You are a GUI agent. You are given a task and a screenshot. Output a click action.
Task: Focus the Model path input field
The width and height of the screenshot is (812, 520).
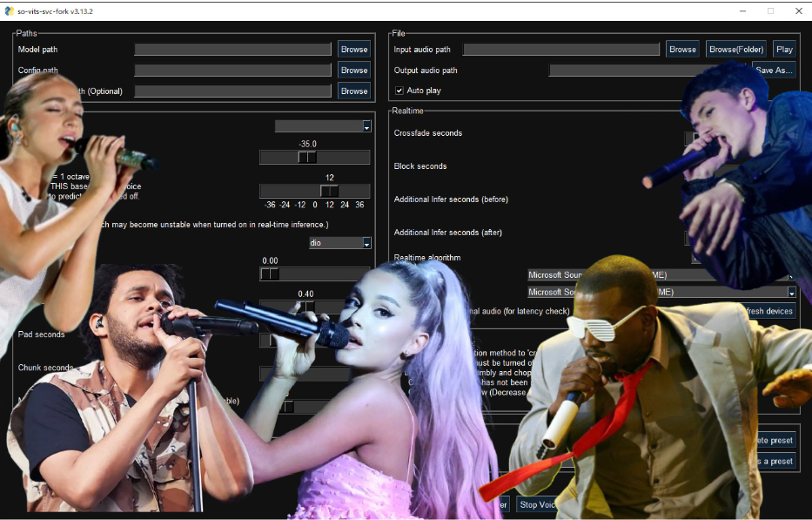(x=232, y=50)
